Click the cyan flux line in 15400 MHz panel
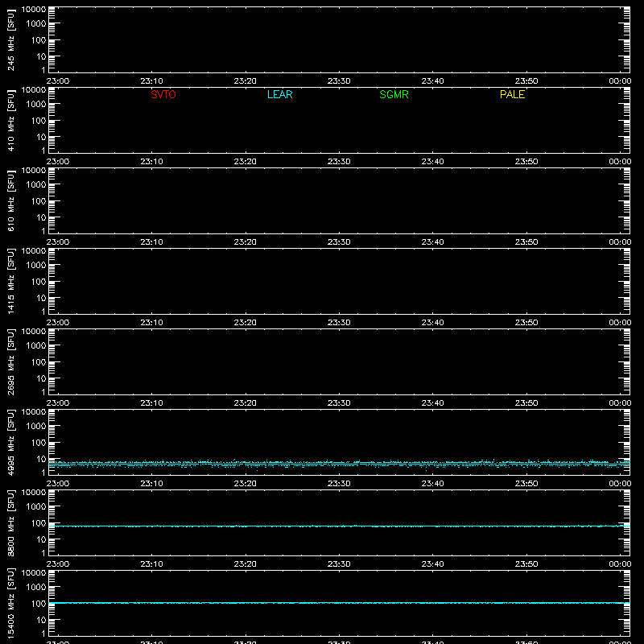 [339, 603]
